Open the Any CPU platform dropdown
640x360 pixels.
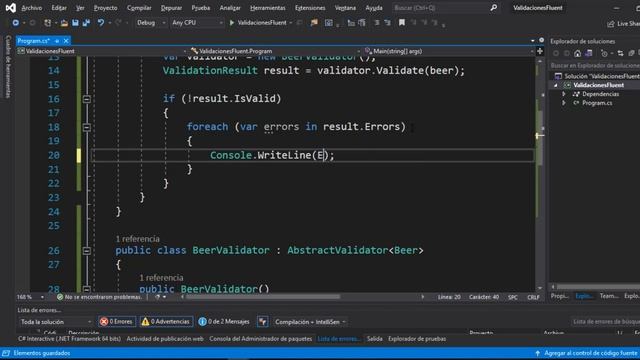tap(197, 23)
